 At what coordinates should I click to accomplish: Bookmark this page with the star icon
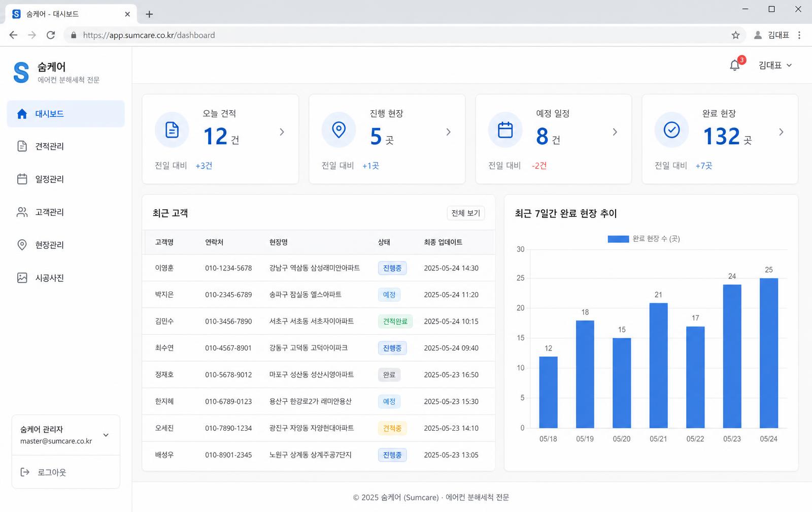(735, 35)
